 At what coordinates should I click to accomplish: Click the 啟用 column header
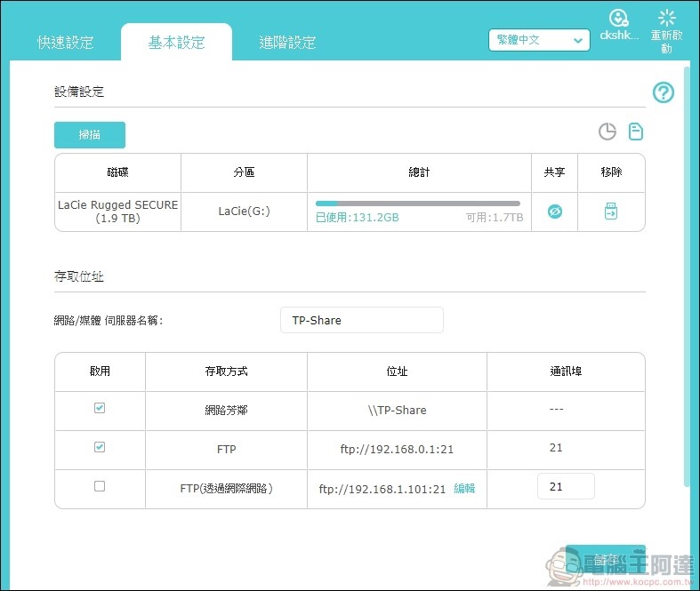[100, 371]
